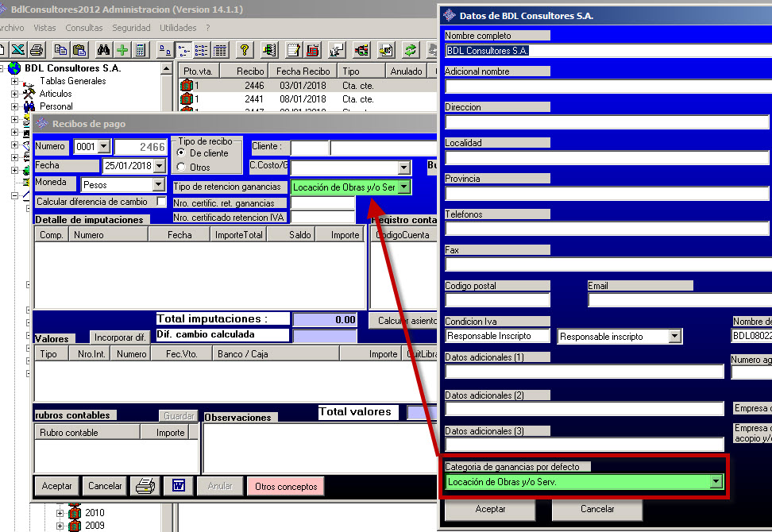Click the Excel export toolbar icon
The width and height of the screenshot is (772, 532).
[x=16, y=50]
